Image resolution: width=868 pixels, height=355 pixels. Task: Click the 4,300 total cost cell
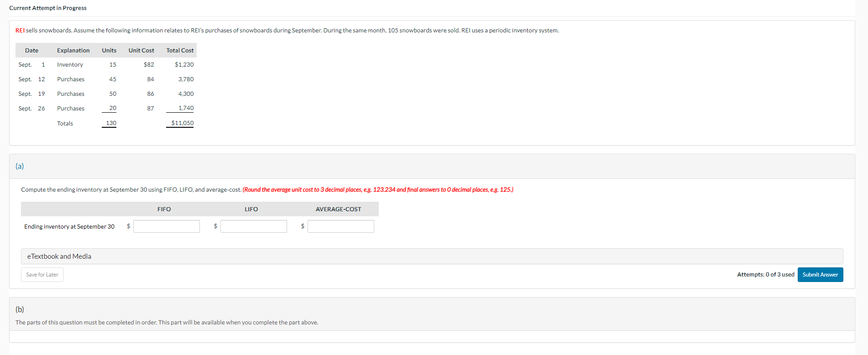point(186,94)
